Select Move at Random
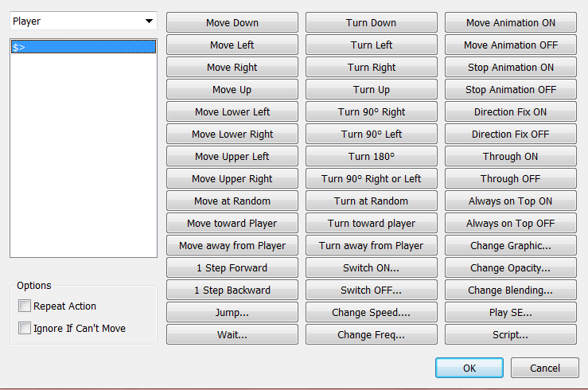588x390 pixels. pyautogui.click(x=232, y=201)
